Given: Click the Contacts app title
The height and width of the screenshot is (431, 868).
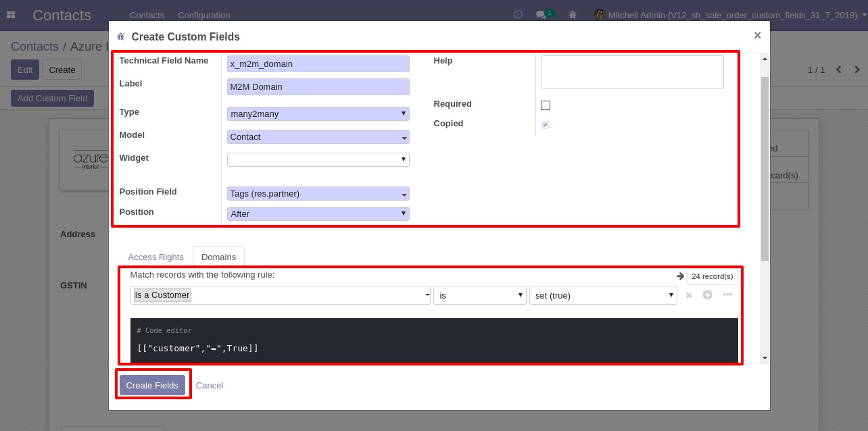Looking at the screenshot, I should (x=62, y=16).
